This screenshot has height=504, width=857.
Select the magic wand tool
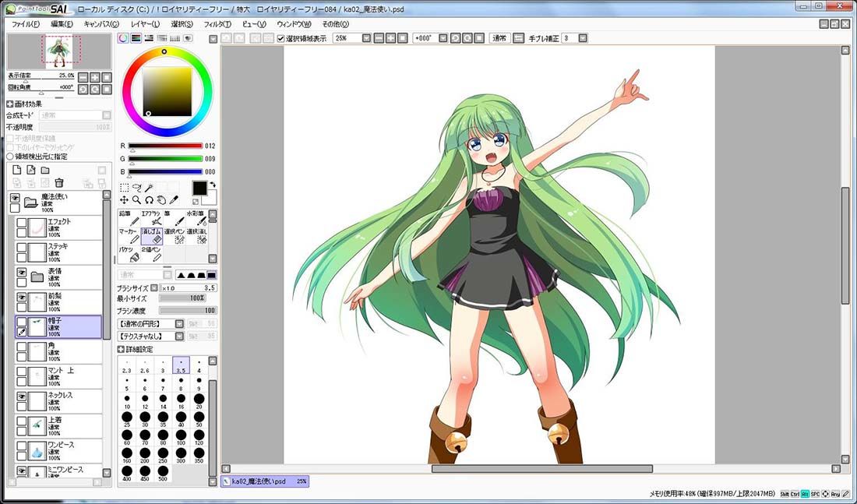coord(149,188)
